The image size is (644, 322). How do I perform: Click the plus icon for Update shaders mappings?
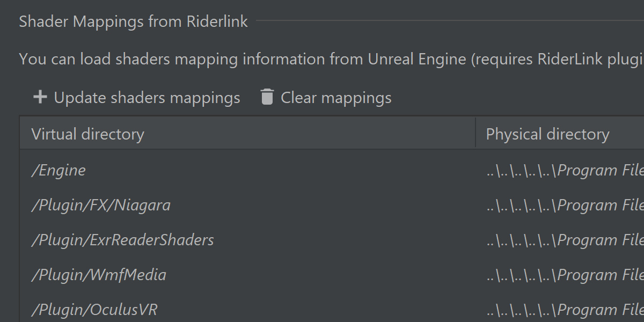(40, 97)
